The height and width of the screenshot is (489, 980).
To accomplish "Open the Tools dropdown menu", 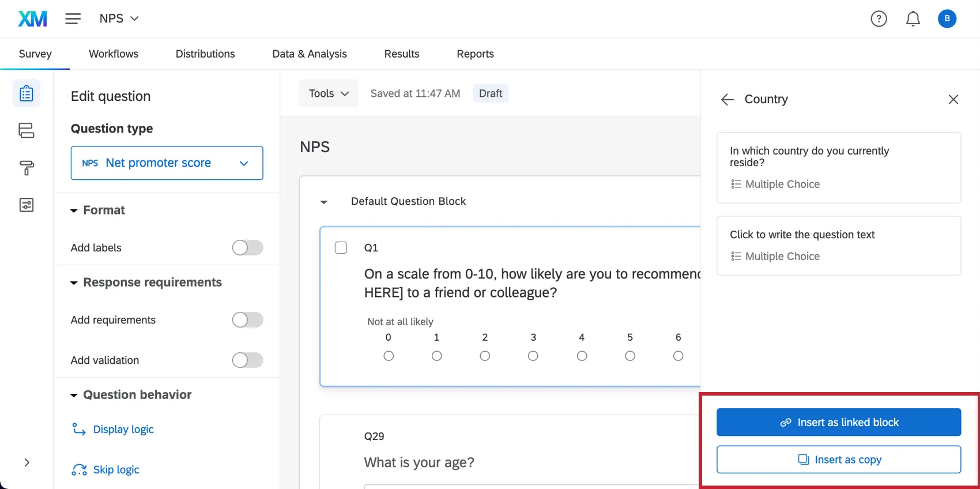I will click(x=329, y=93).
